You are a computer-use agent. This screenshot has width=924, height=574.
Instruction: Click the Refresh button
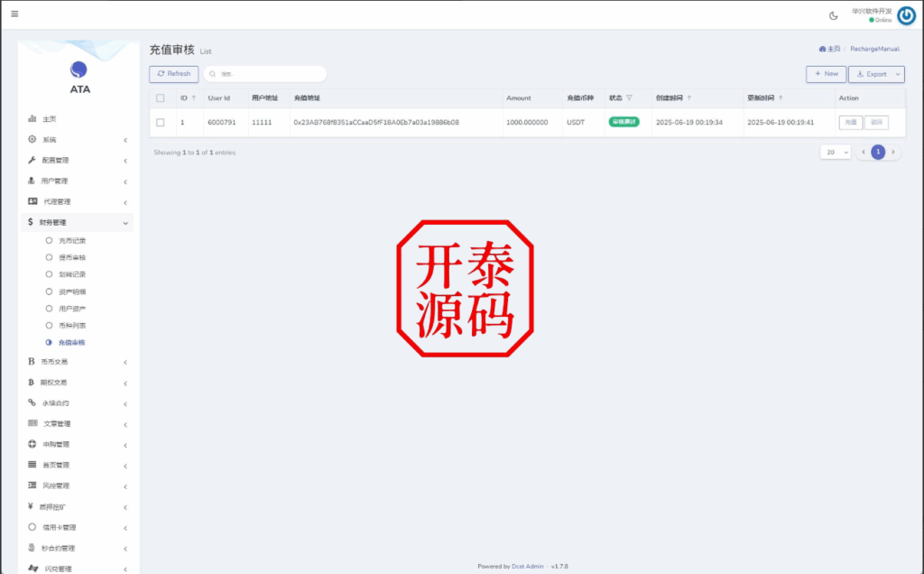(x=174, y=74)
